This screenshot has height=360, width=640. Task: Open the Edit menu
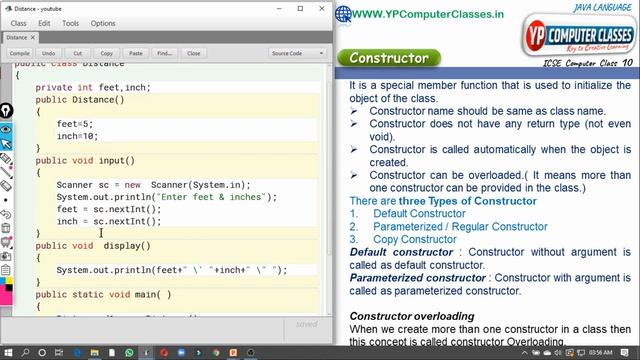[x=44, y=23]
